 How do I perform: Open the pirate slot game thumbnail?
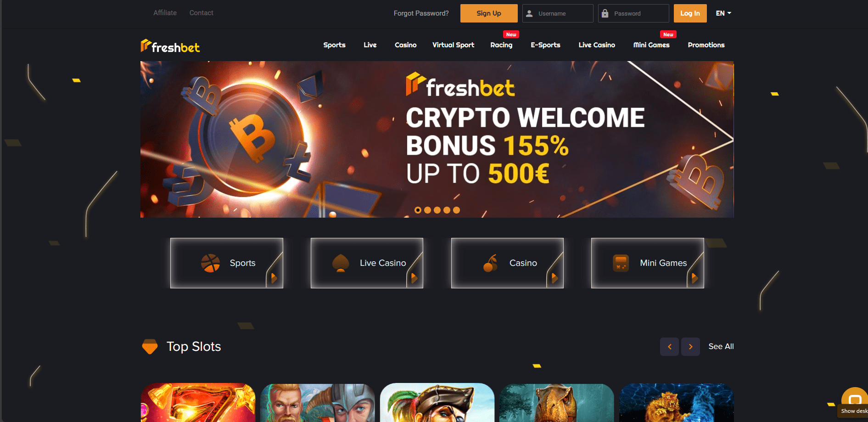[x=437, y=403]
